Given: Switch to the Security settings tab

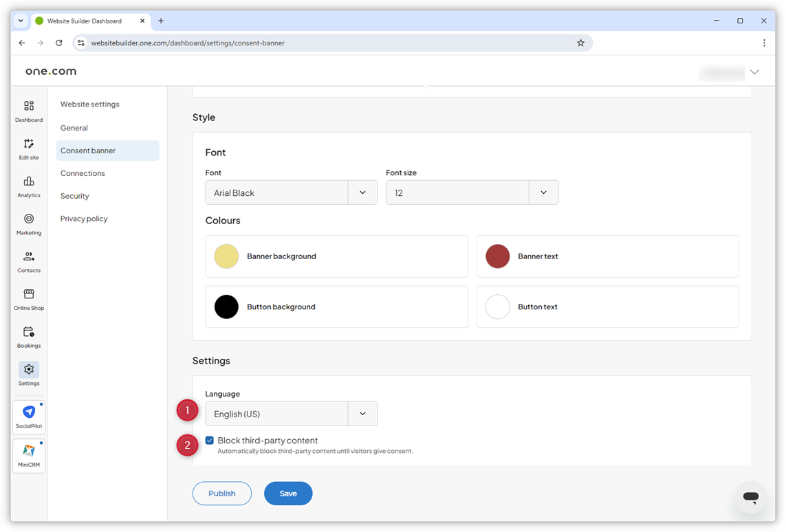Looking at the screenshot, I should 74,195.
